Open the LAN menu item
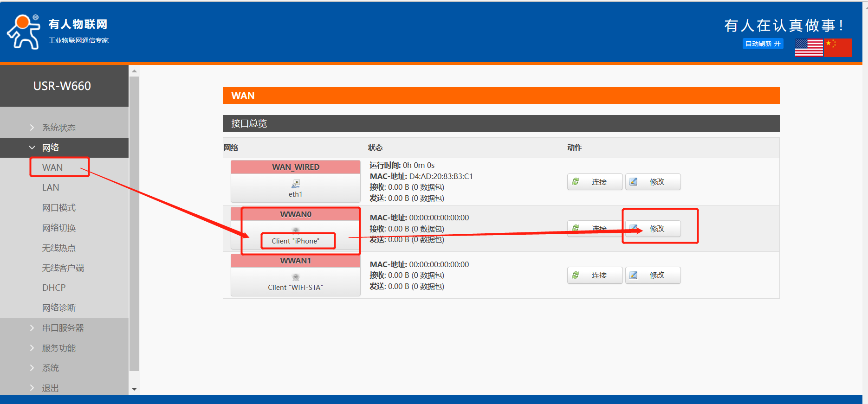The height and width of the screenshot is (404, 868). click(x=51, y=187)
